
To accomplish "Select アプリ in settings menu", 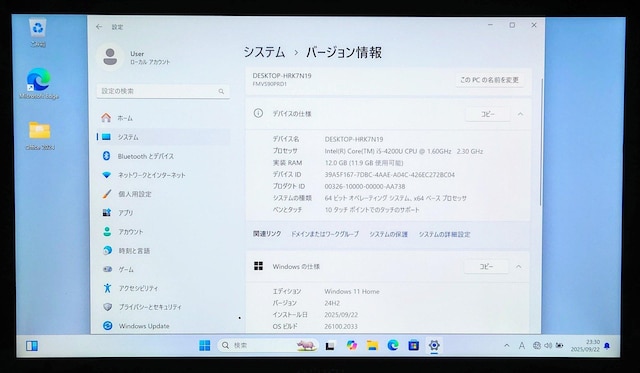I will pyautogui.click(x=164, y=213).
